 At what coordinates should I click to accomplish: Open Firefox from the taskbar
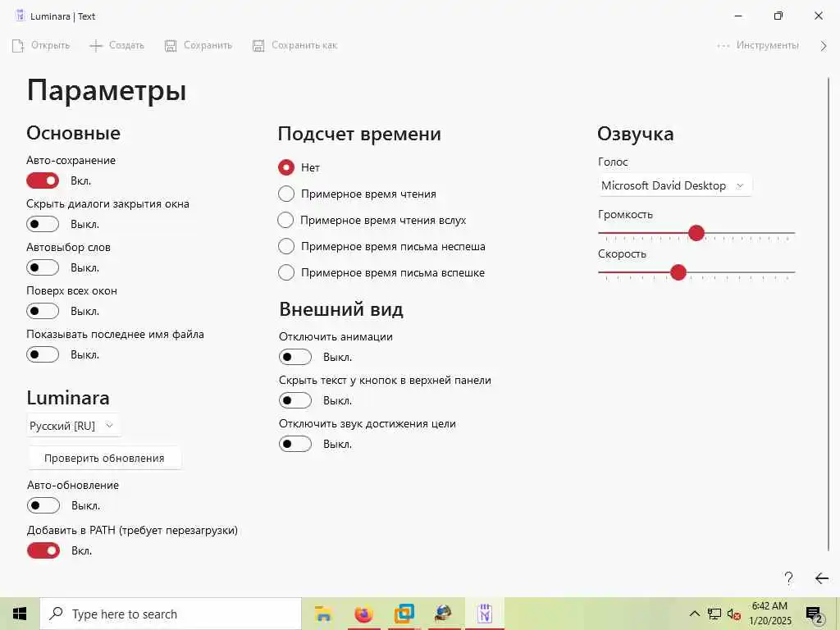363,614
